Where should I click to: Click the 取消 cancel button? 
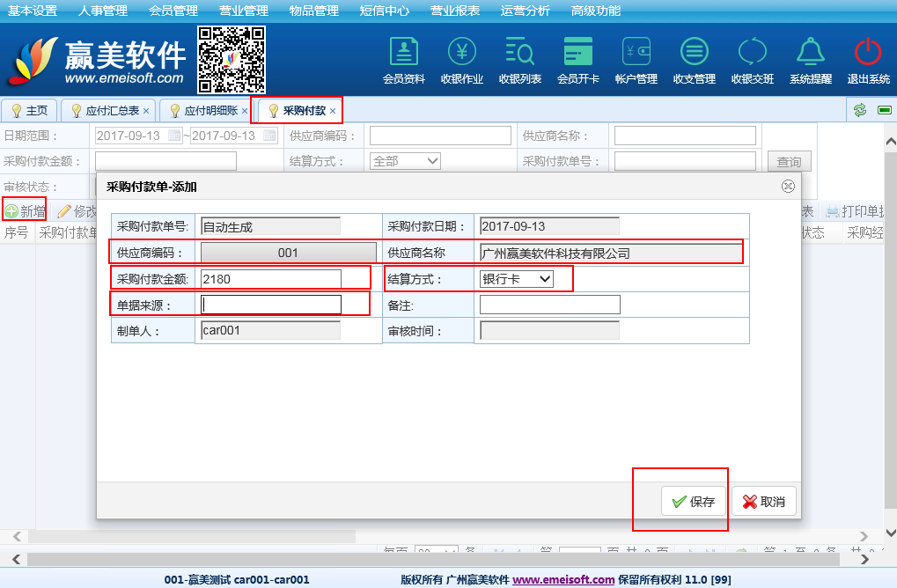tap(763, 502)
